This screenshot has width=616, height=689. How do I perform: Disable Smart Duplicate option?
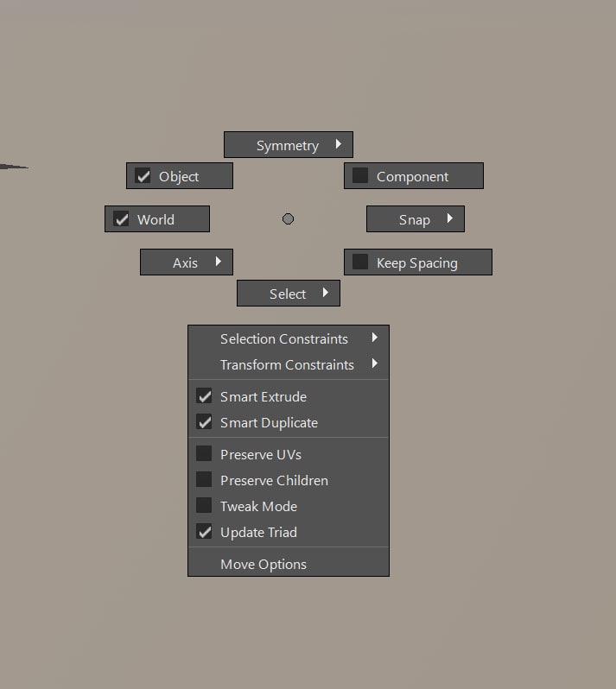click(204, 422)
